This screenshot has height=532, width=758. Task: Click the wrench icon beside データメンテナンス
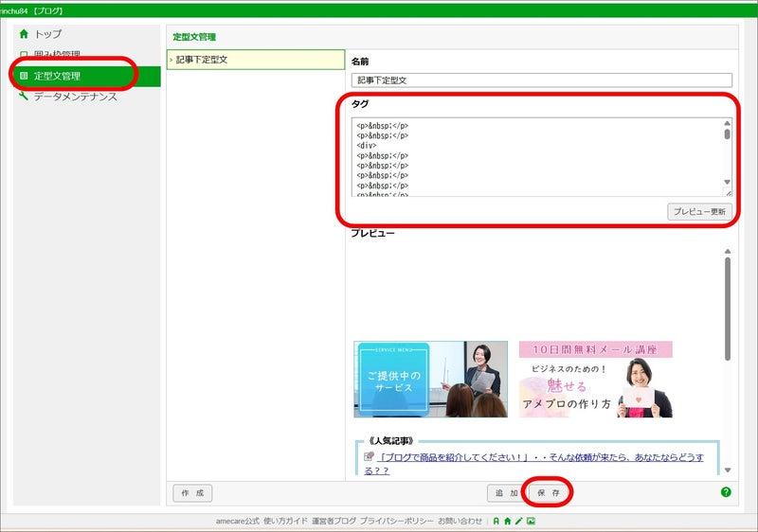24,96
